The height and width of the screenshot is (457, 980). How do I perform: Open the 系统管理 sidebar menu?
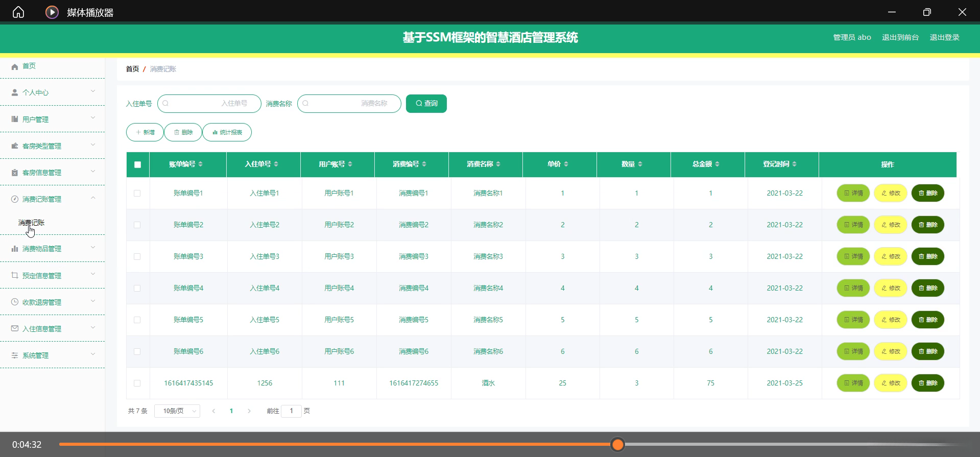[x=52, y=355]
